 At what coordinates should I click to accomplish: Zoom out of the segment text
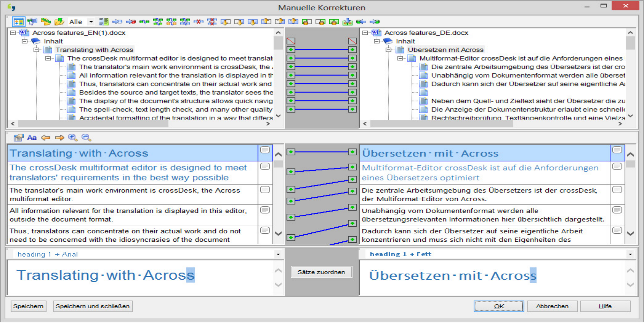click(86, 138)
